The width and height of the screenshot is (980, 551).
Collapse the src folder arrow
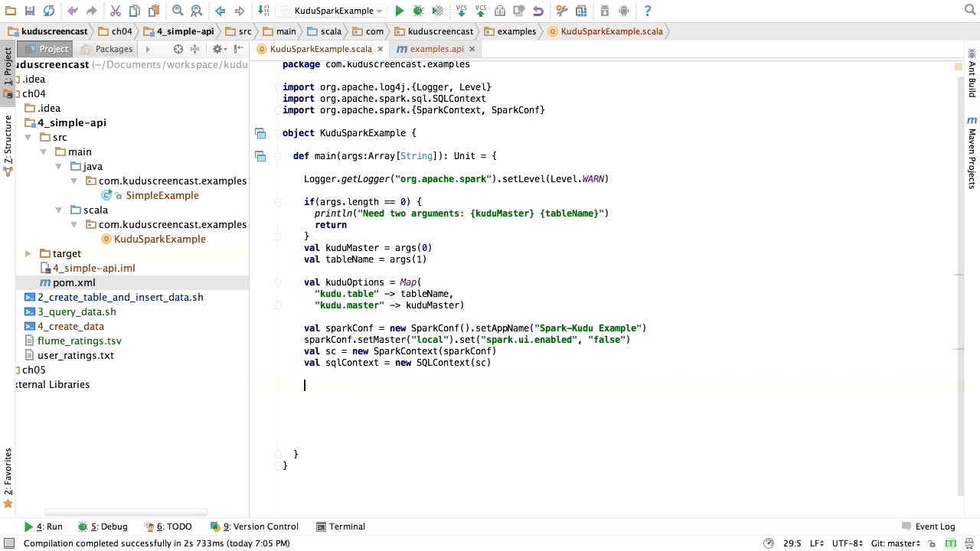coord(28,137)
